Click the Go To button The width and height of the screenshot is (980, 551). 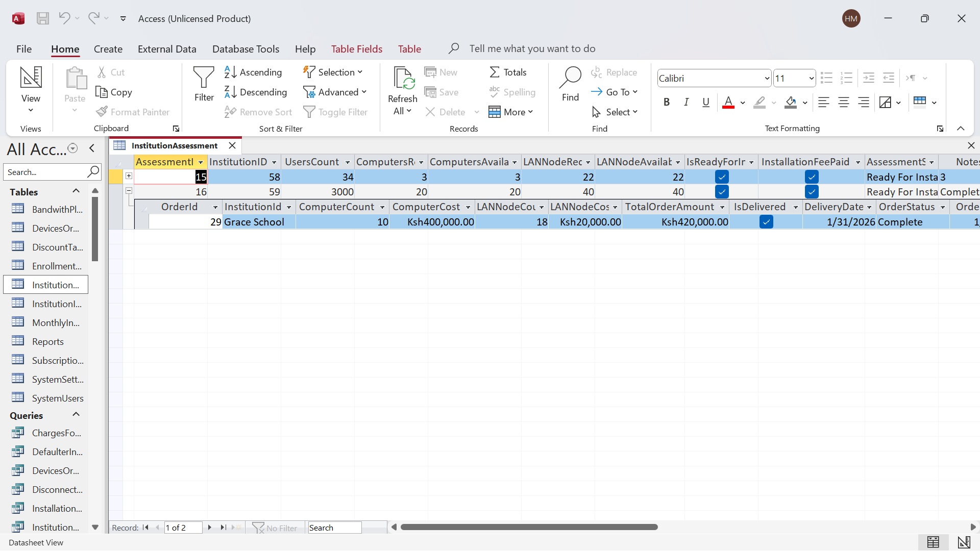pos(615,92)
